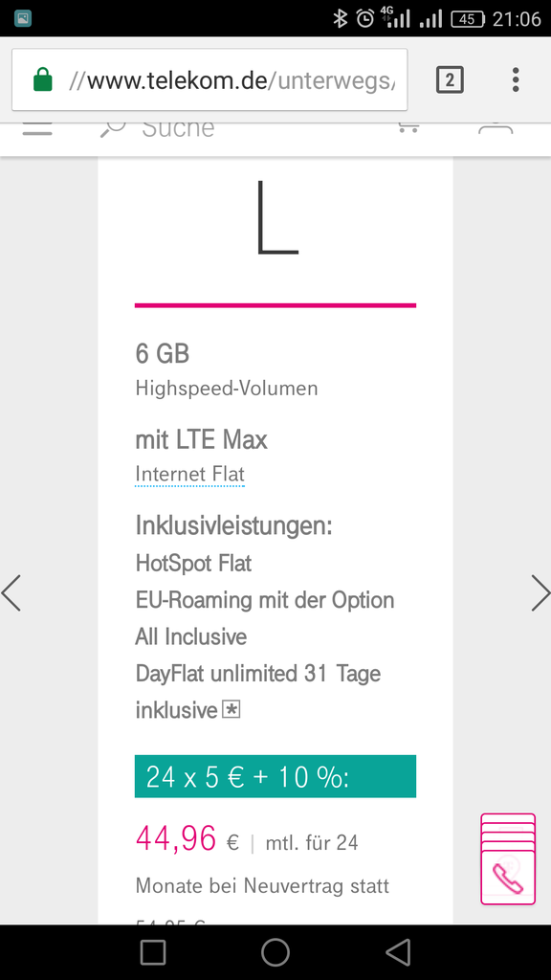
Task: Tap the pink phone contact widget
Action: point(508,858)
